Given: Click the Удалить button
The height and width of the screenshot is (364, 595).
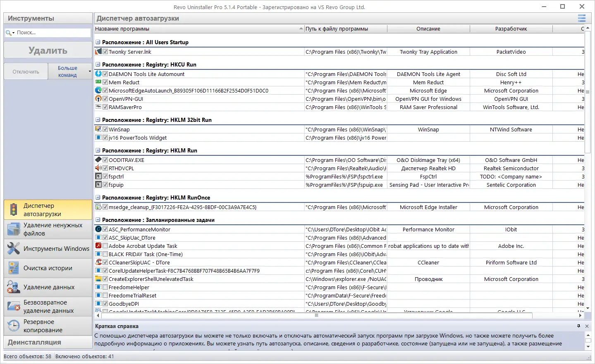Looking at the screenshot, I should point(48,50).
